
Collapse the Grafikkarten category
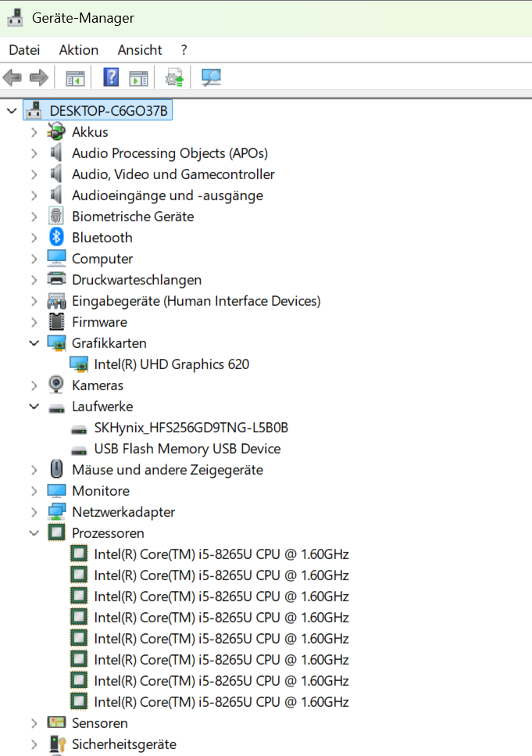[34, 343]
